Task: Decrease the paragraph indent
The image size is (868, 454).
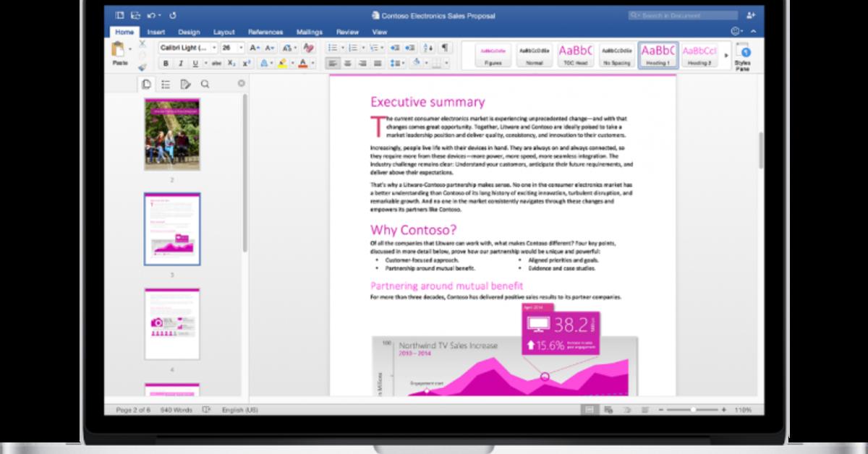Action: [x=394, y=48]
